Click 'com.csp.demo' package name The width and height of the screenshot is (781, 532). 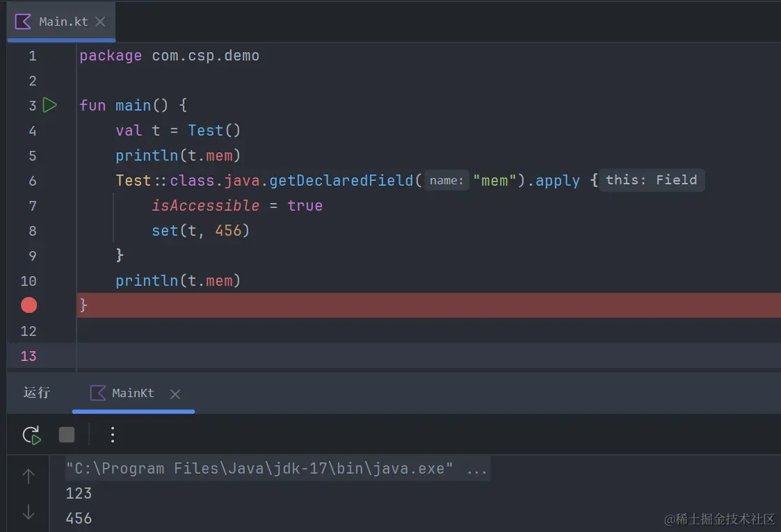pyautogui.click(x=205, y=56)
